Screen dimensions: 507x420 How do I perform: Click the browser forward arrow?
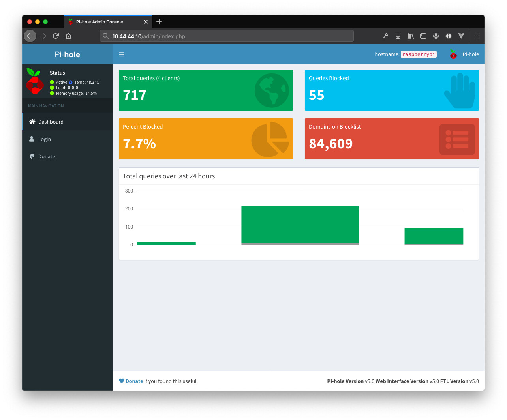(x=43, y=36)
